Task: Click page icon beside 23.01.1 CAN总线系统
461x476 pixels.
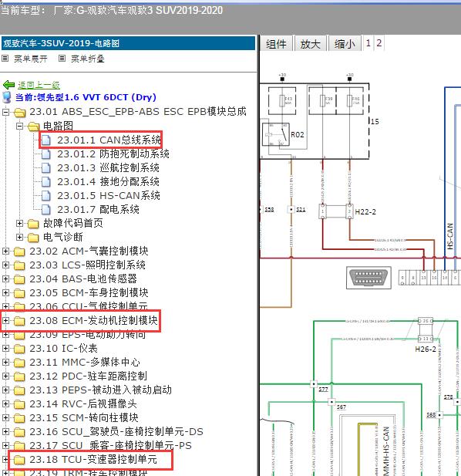Action: tap(45, 140)
